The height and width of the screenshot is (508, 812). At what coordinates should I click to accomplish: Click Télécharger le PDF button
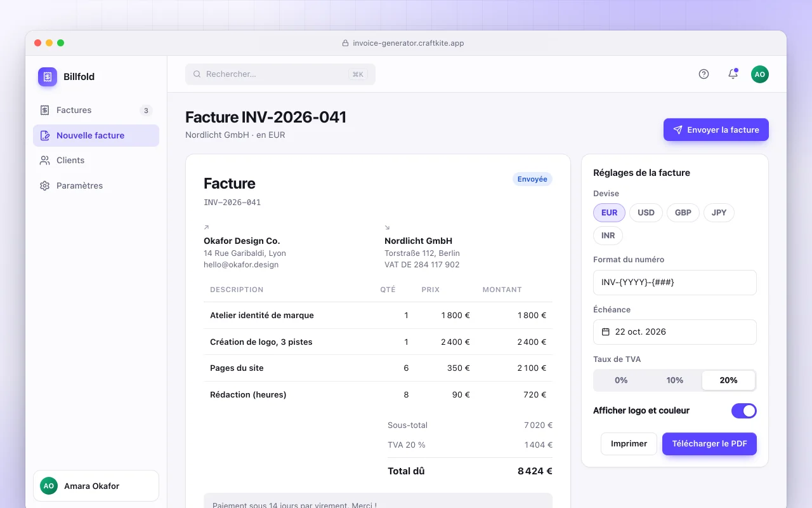tap(709, 444)
